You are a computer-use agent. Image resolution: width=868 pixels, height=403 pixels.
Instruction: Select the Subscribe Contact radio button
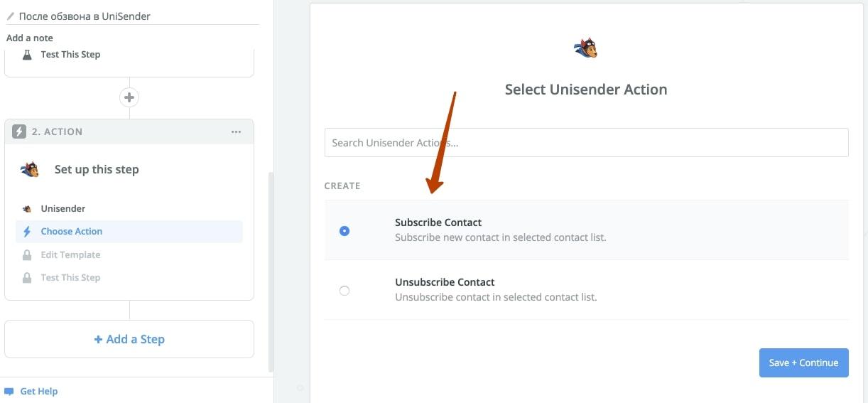(345, 230)
